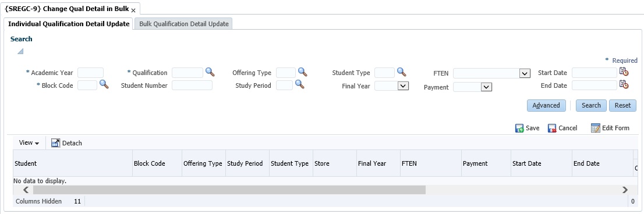Open Edit Form
The height and width of the screenshot is (214, 644).
pos(610,128)
